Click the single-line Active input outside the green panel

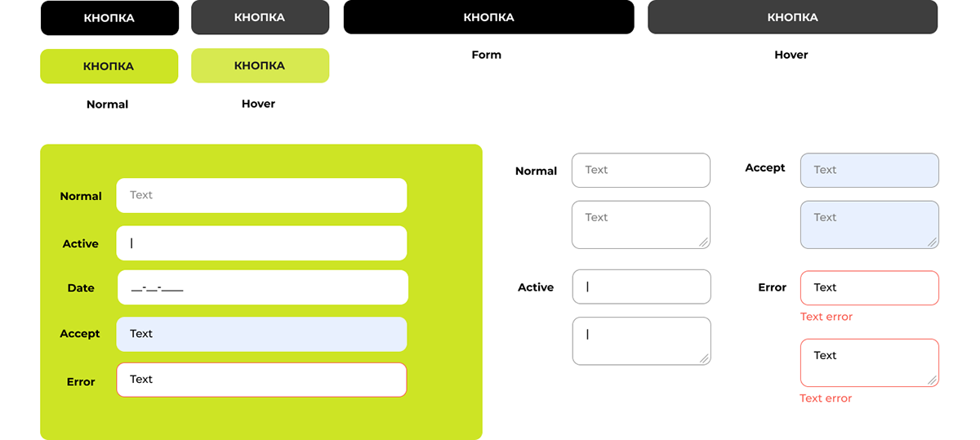pos(641,287)
